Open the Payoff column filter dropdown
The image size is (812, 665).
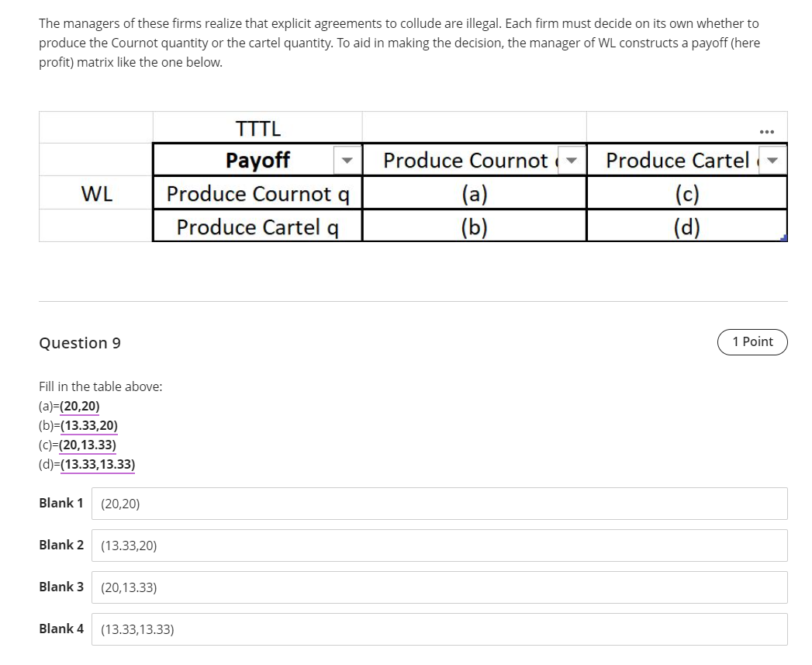coord(347,160)
